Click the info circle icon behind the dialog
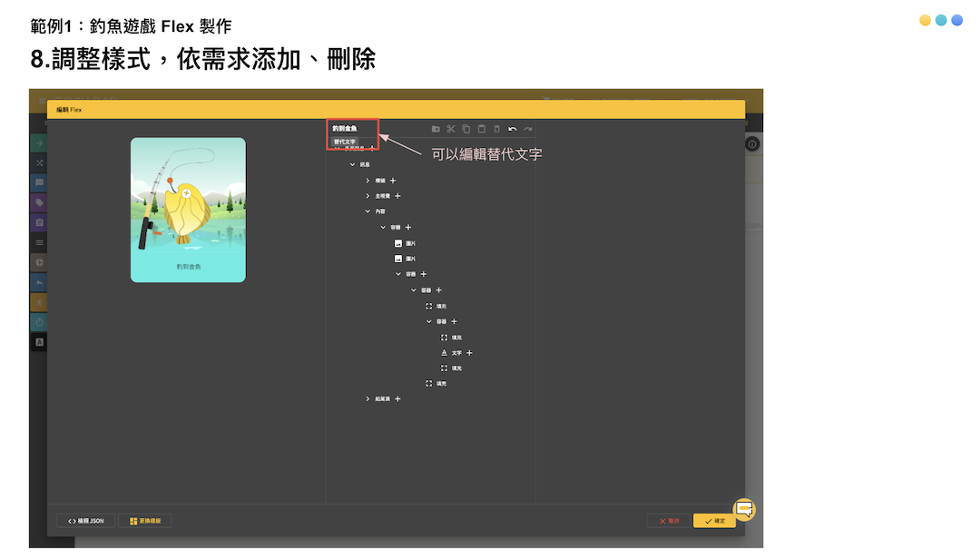 tap(752, 144)
